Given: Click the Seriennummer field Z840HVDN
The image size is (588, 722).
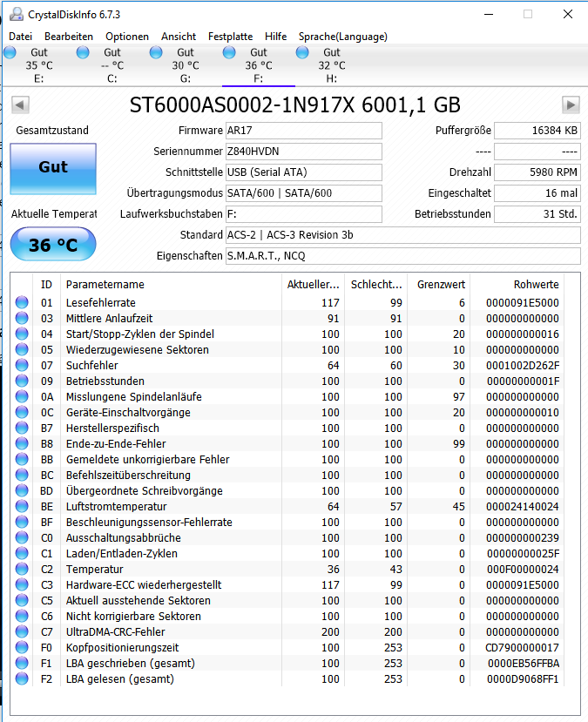Looking at the screenshot, I should pos(303,151).
